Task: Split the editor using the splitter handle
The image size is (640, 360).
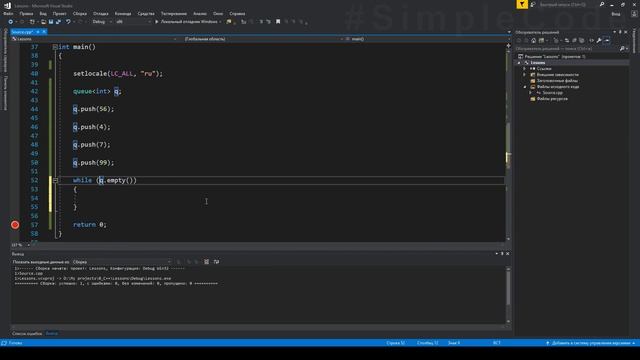Action: tap(508, 46)
